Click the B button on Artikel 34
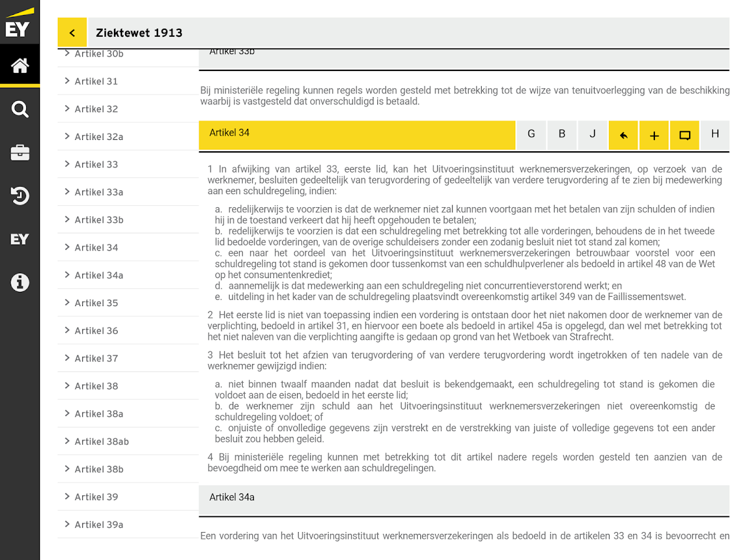747x560 pixels. click(x=562, y=135)
